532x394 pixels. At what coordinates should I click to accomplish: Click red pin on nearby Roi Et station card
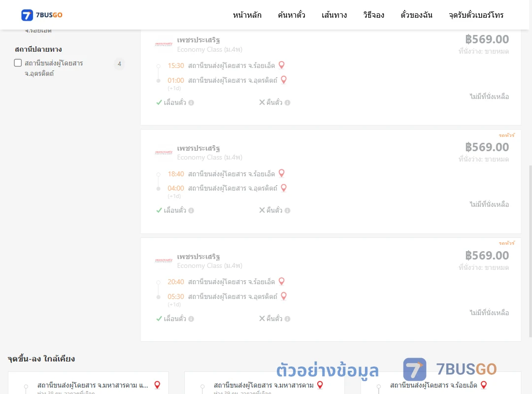pyautogui.click(x=484, y=385)
